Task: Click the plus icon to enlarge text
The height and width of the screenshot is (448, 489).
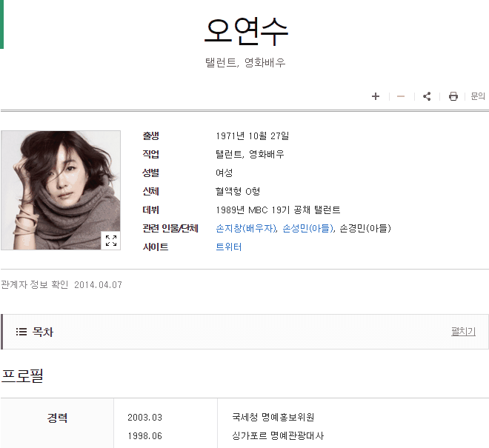Action: pos(376,96)
